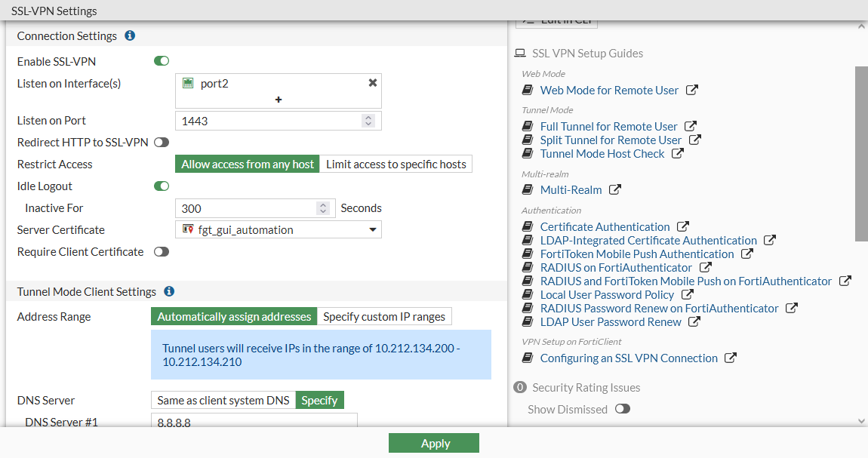Choose Specify custom IP ranges option
This screenshot has width=868, height=458.
pyautogui.click(x=384, y=317)
